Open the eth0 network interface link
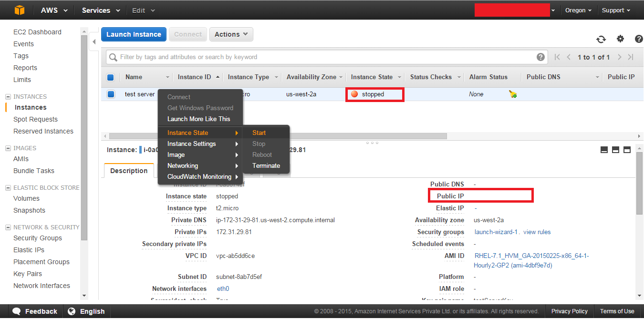Image resolution: width=644 pixels, height=319 pixels. click(223, 288)
